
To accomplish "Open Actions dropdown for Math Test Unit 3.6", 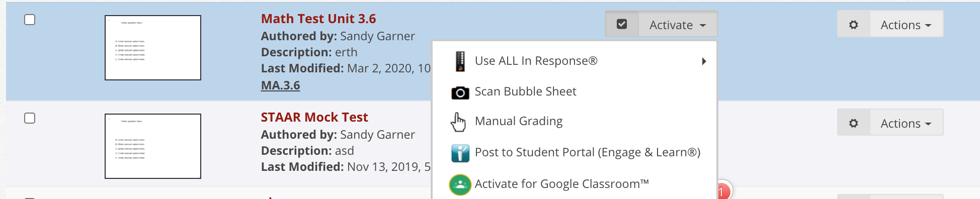I will (906, 25).
